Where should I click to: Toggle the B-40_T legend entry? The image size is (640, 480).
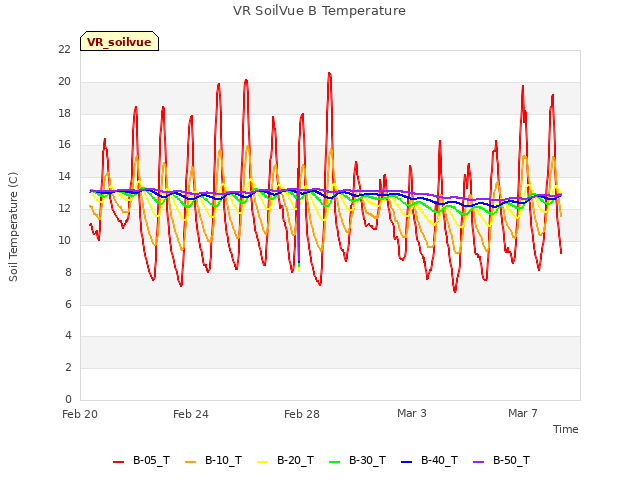(x=429, y=461)
